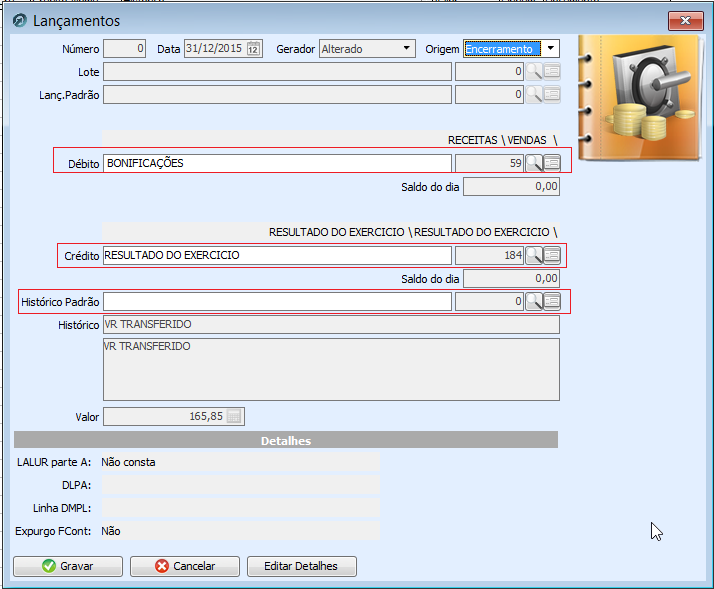Viewport: 714px width, 589px height.
Task: Click the Débito field containing BONIFICAÇÕES
Action: (x=277, y=163)
